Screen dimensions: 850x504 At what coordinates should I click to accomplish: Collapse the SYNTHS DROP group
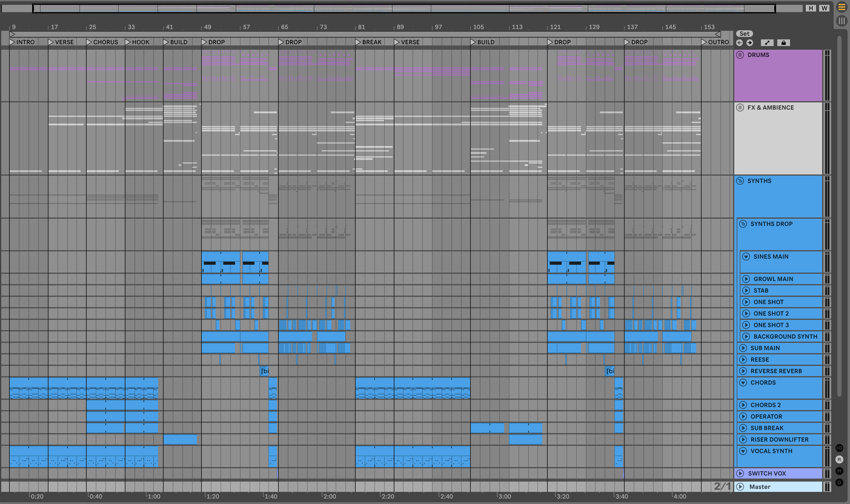743,224
